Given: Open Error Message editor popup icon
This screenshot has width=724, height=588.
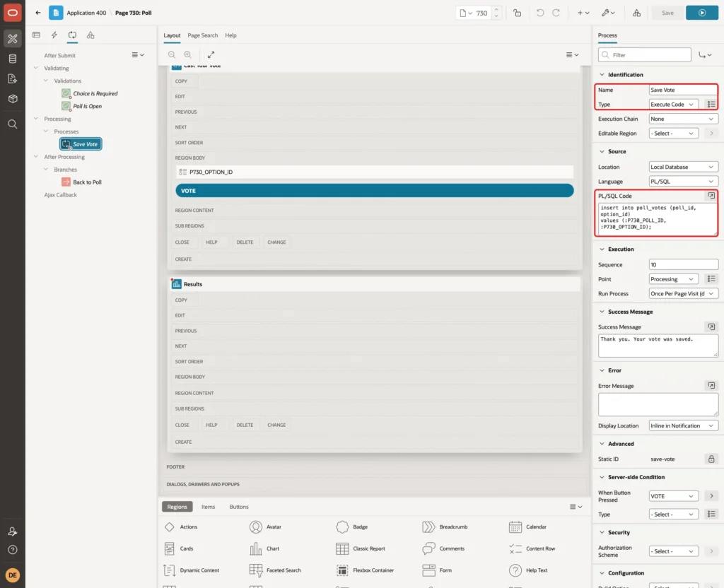Looking at the screenshot, I should coord(711,385).
